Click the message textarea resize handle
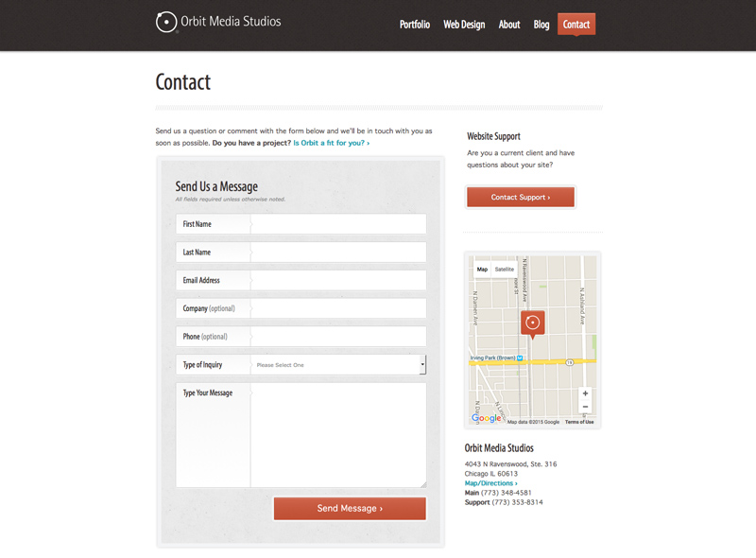Image resolution: width=756 pixels, height=558 pixels. [x=423, y=484]
